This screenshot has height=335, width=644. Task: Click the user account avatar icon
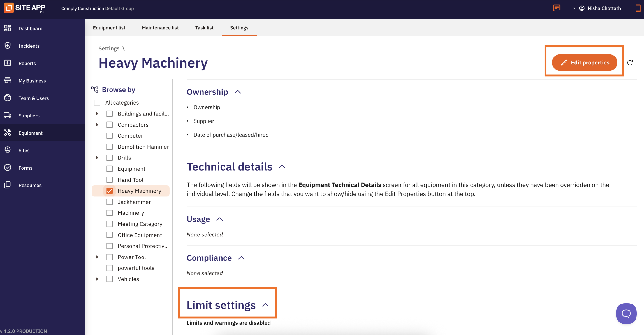click(x=582, y=8)
